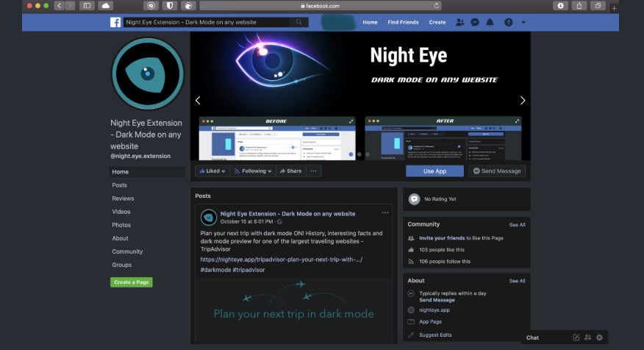Click See All in About section
The height and width of the screenshot is (350, 644).
[517, 281]
